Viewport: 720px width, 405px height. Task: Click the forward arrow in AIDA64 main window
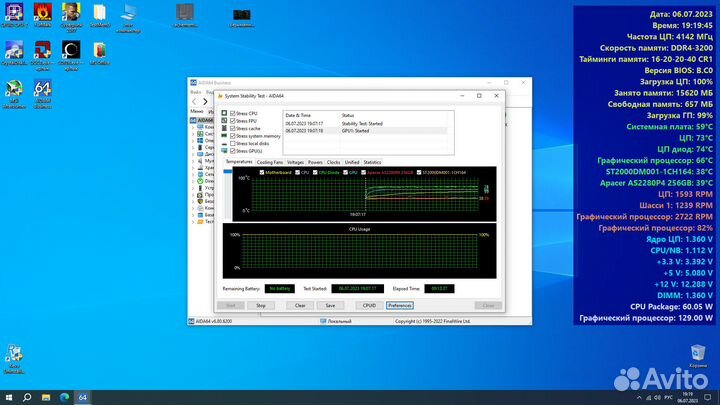205,101
